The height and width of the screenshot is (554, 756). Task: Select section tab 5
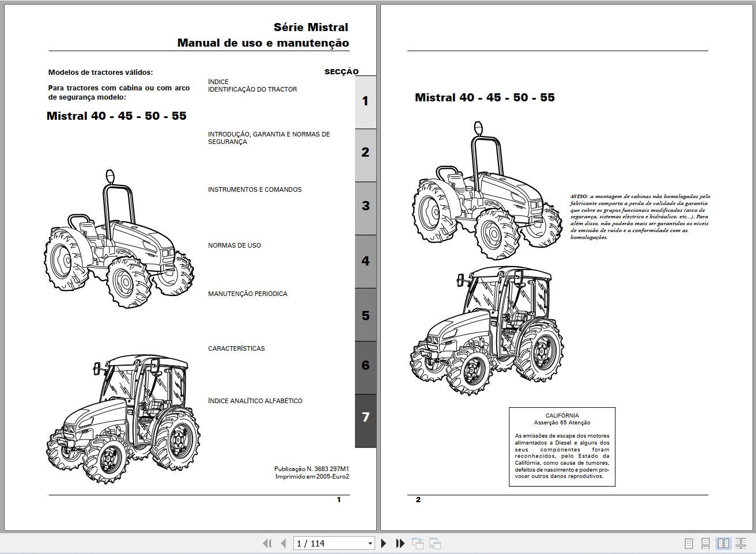pyautogui.click(x=365, y=316)
